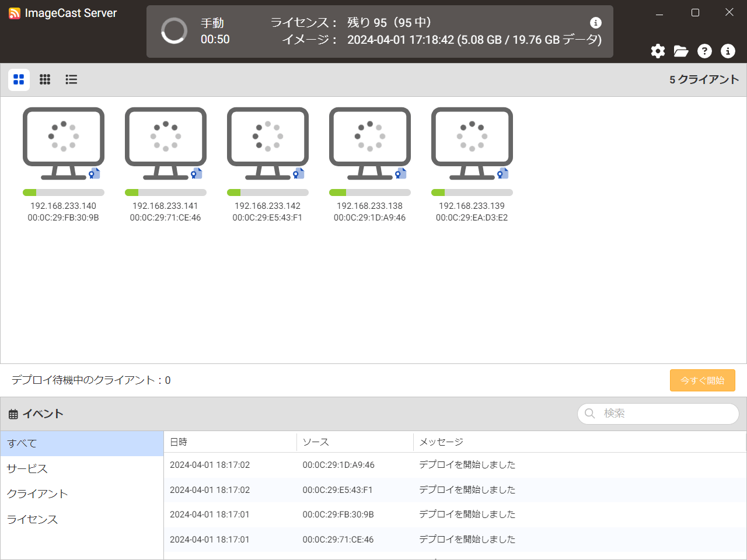Screen dimensions: 747x560
Task: Select the すべて event filter
Action: [22, 443]
